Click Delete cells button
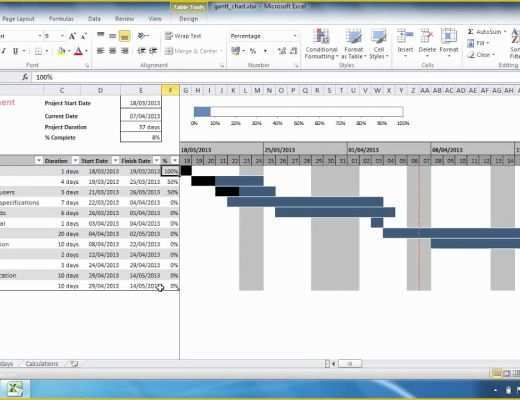Image resolution: width=520 pixels, height=400 pixels. click(427, 42)
